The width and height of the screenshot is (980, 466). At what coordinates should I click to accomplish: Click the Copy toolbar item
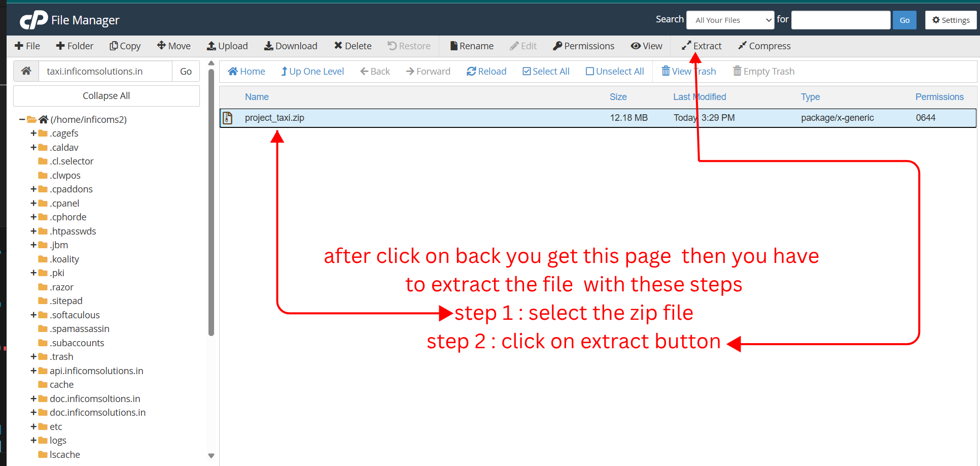click(x=125, y=46)
